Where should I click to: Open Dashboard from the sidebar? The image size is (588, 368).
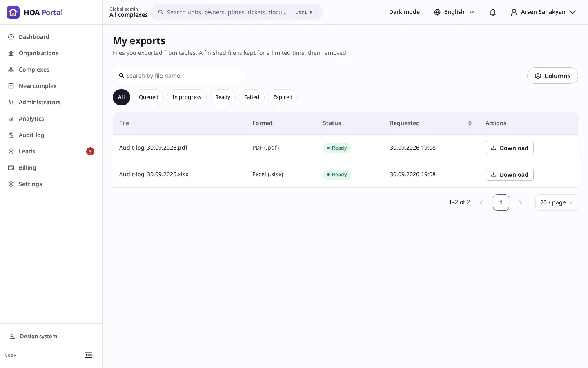pos(51,37)
